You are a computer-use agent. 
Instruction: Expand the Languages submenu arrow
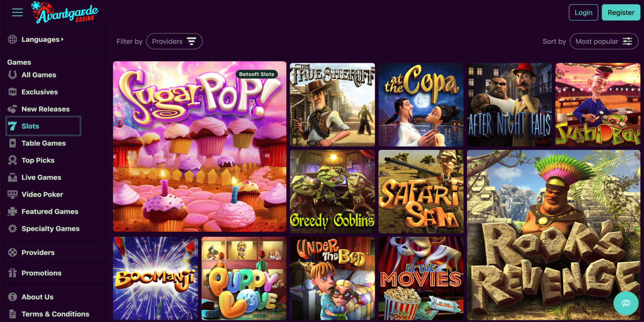tap(62, 39)
